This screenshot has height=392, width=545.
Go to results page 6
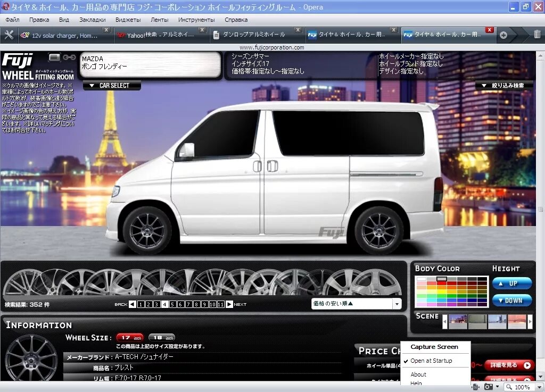pyautogui.click(x=180, y=304)
